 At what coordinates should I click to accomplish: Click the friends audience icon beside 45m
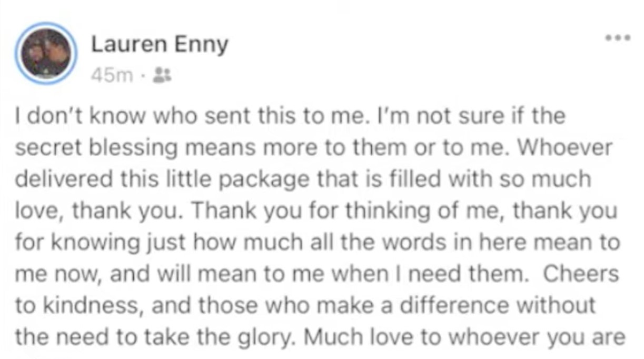click(159, 76)
